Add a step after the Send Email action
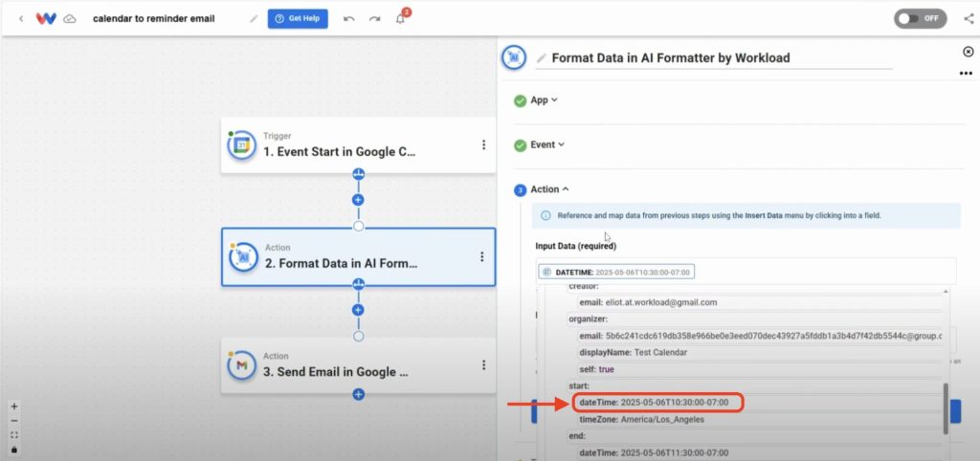The width and height of the screenshot is (980, 461). (x=358, y=394)
